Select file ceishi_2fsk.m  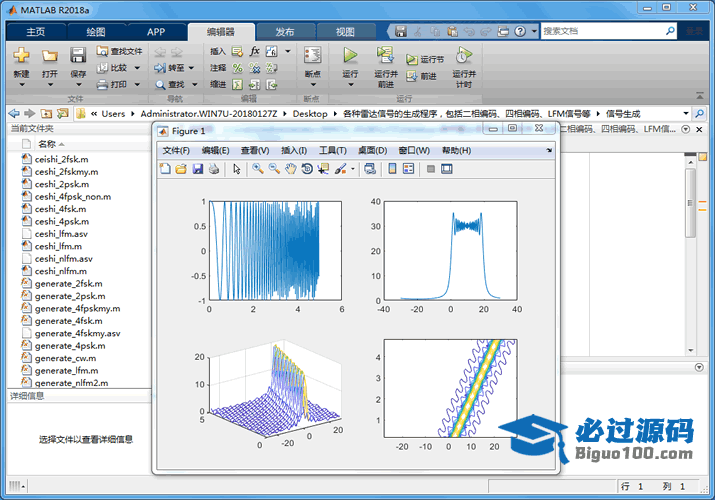62,159
